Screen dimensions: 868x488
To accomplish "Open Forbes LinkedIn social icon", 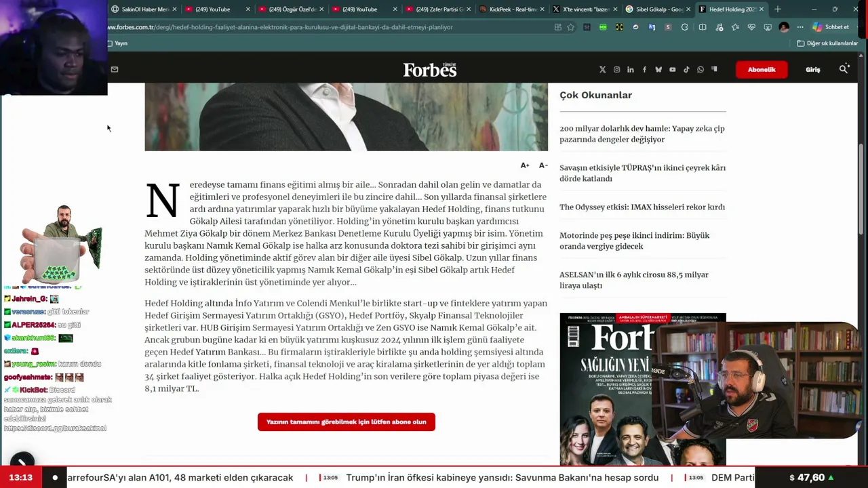I will (631, 69).
